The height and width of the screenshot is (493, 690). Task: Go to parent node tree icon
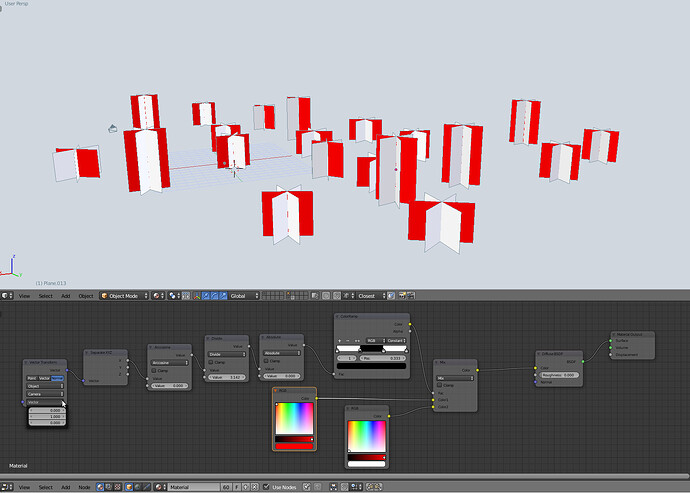pos(318,487)
